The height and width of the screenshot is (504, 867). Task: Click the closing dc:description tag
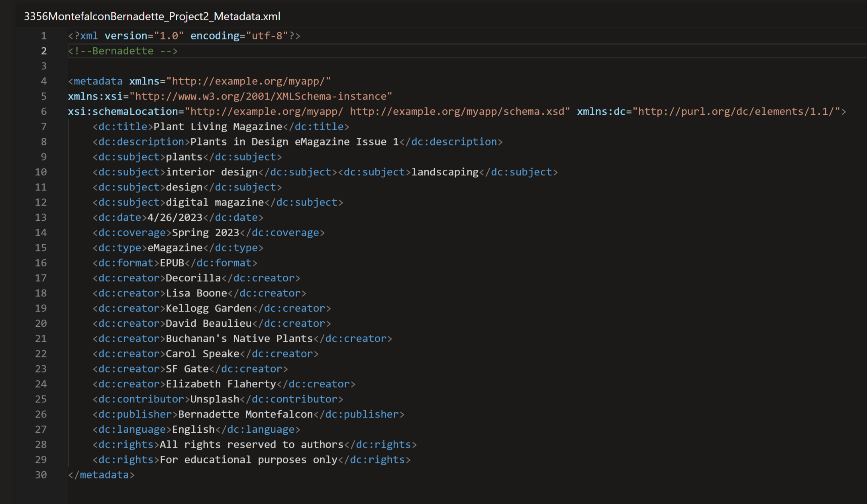[451, 142]
